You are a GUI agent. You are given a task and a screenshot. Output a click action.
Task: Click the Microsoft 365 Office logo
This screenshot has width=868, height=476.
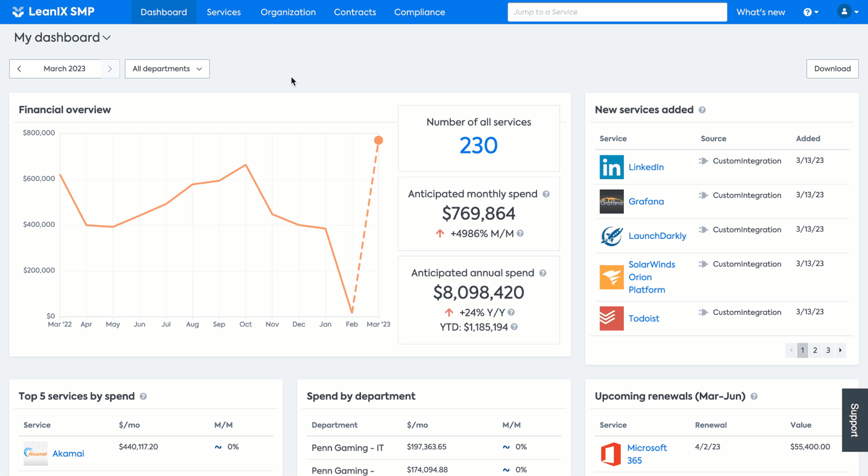[611, 454]
